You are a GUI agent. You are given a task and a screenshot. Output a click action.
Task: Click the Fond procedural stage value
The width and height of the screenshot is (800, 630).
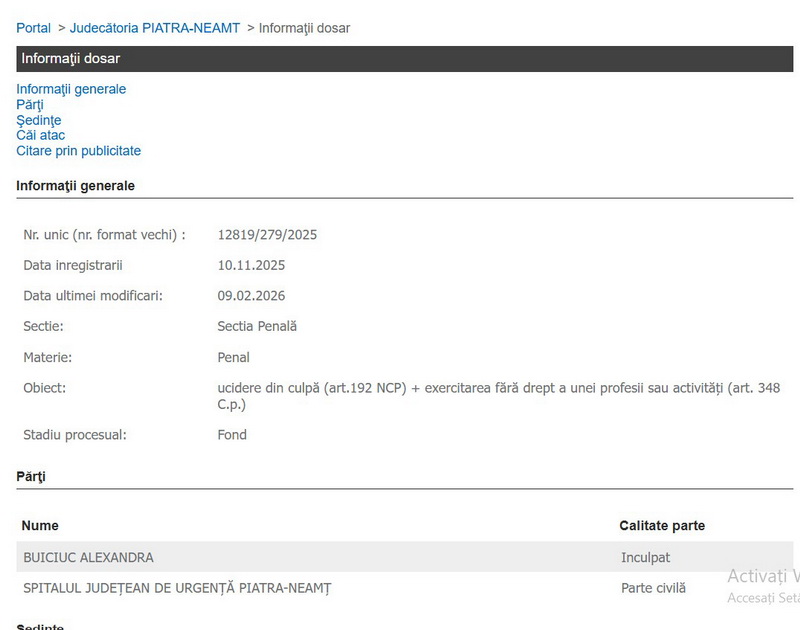coord(232,435)
